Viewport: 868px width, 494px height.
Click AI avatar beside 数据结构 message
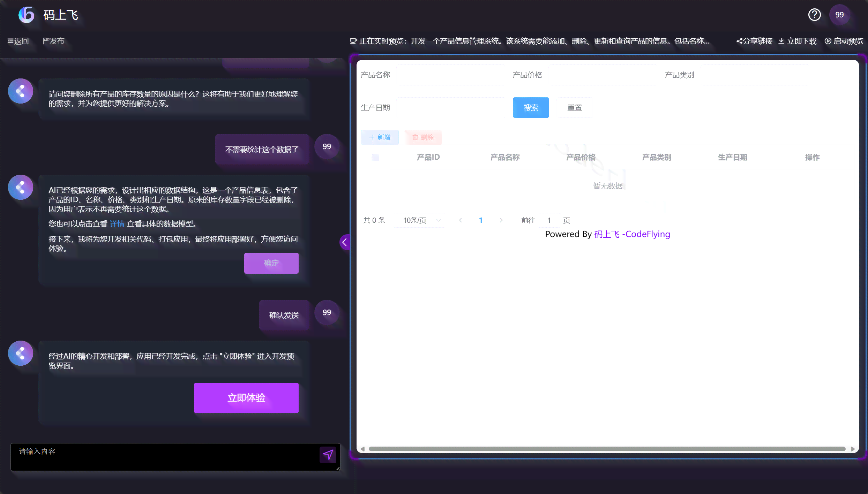[21, 187]
